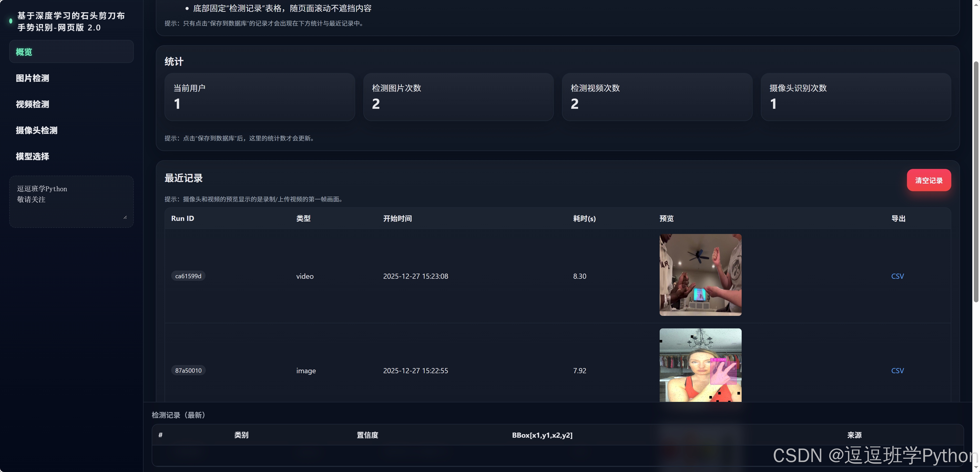
Task: Select the 检测图片次数 statistics card
Action: [458, 97]
